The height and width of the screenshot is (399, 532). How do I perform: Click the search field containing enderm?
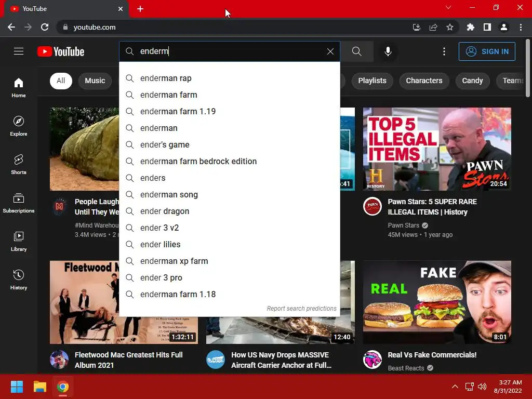click(230, 51)
